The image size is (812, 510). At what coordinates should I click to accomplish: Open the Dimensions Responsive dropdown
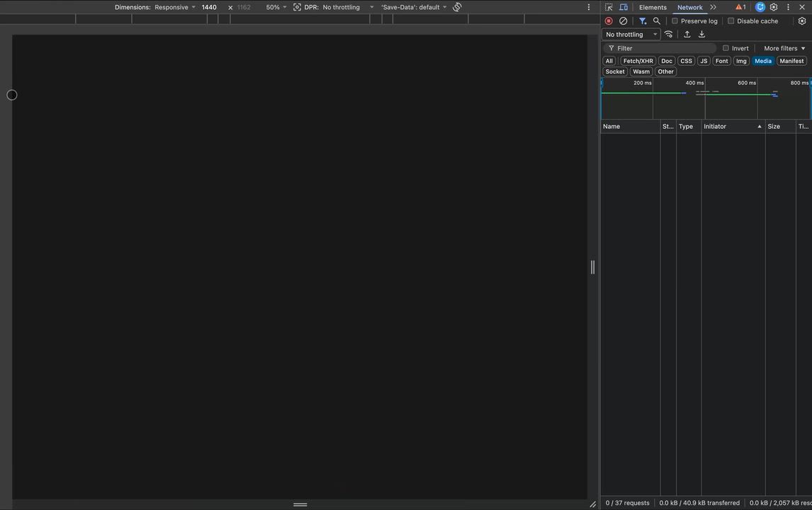[174, 7]
